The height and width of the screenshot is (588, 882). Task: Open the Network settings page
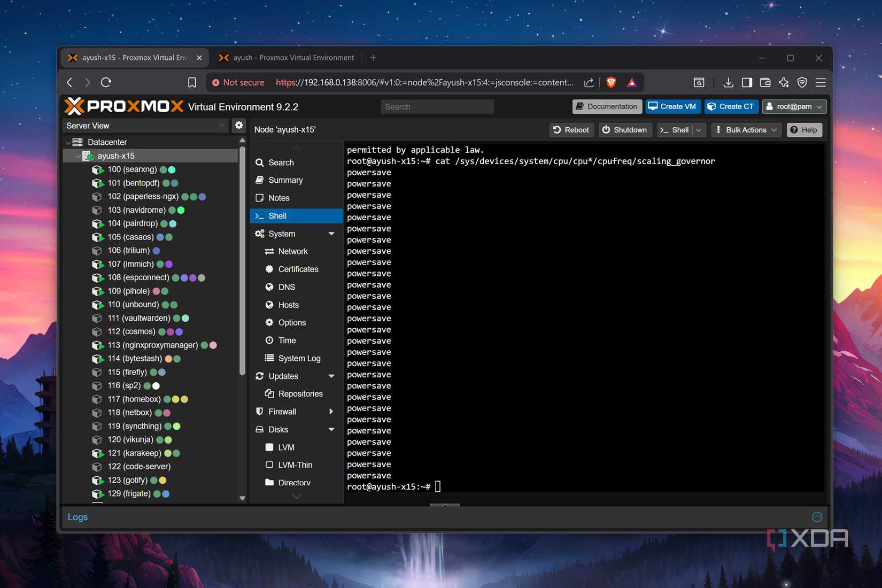tap(296, 251)
